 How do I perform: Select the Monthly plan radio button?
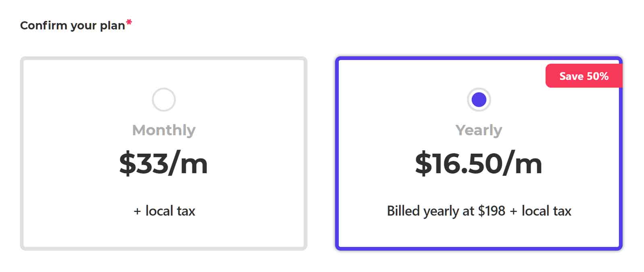[x=163, y=100]
